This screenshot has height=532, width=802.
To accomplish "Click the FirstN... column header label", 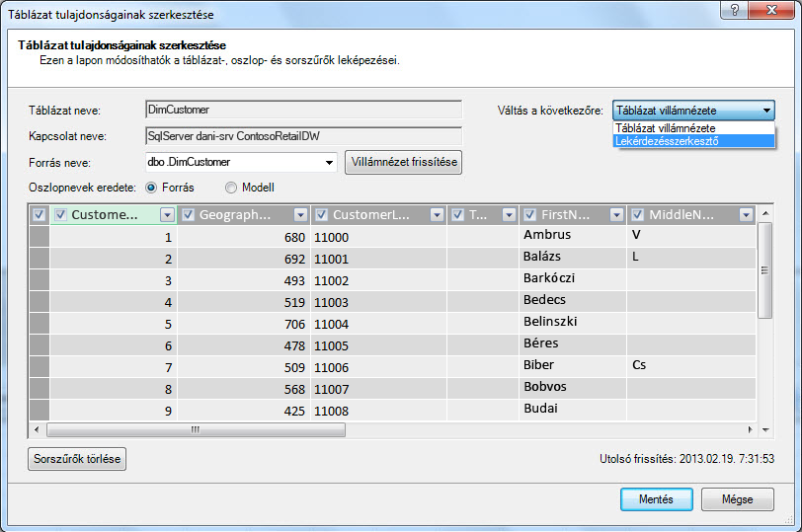I will coord(565,215).
